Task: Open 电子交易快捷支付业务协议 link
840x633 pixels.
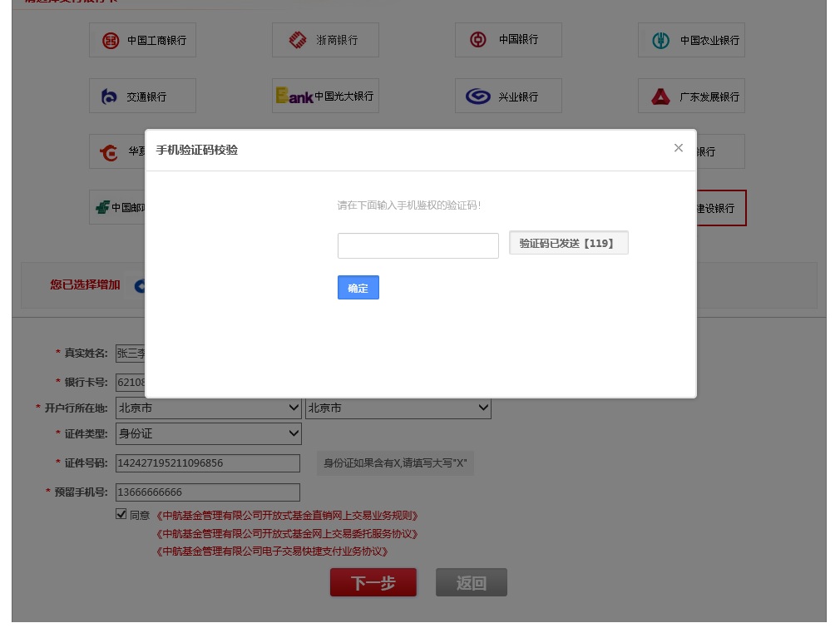Action: coord(272,551)
